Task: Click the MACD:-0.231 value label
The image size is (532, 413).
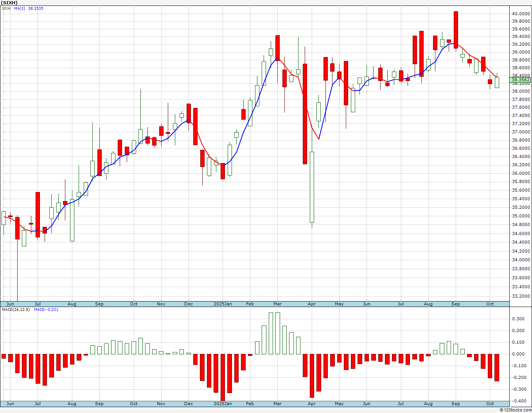Action: [x=46, y=309]
